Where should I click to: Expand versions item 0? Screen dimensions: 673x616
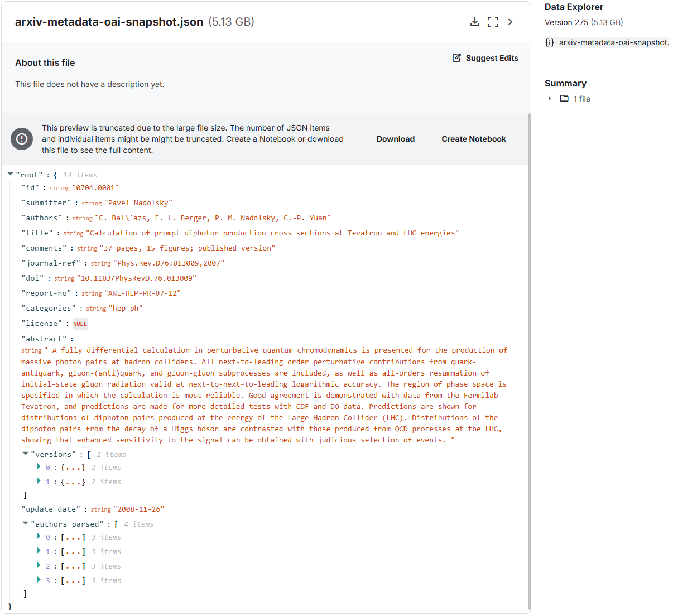click(39, 466)
